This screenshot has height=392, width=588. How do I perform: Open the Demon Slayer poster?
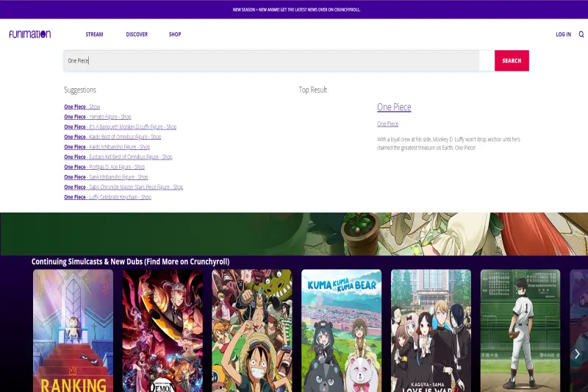(x=162, y=330)
